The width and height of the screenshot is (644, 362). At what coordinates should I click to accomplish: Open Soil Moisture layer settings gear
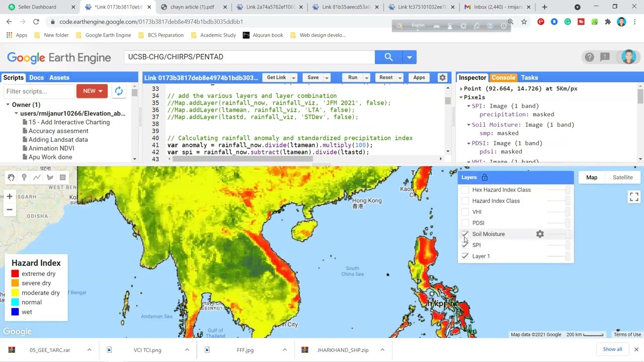pyautogui.click(x=540, y=234)
